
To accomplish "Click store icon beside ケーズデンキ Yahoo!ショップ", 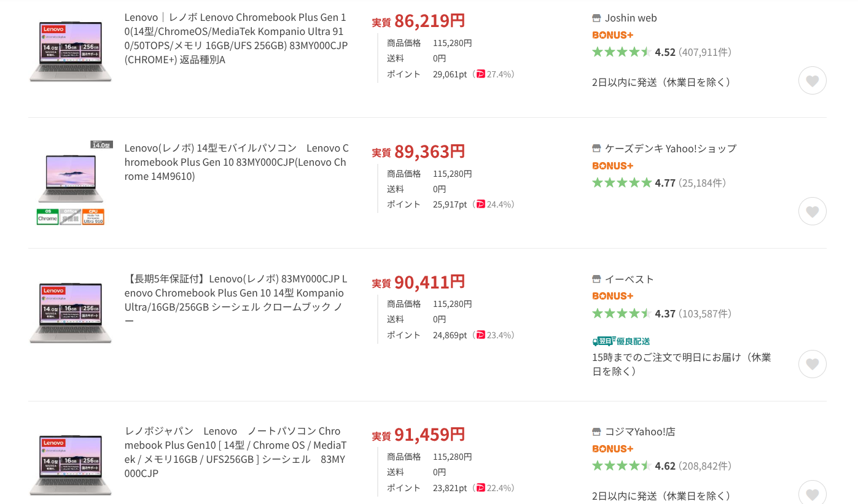I will [596, 149].
